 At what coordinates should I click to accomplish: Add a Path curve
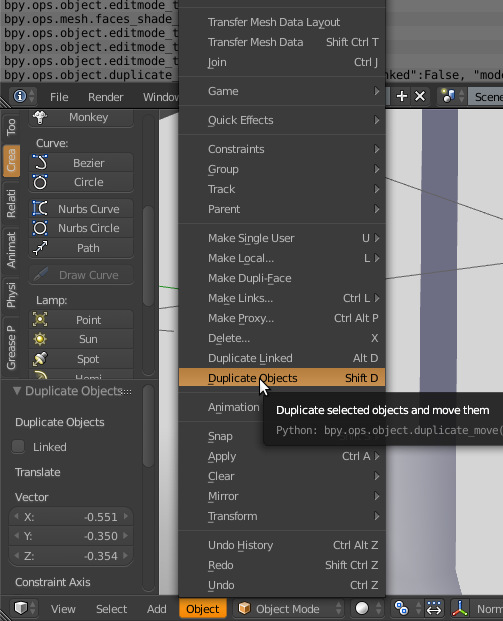81,248
